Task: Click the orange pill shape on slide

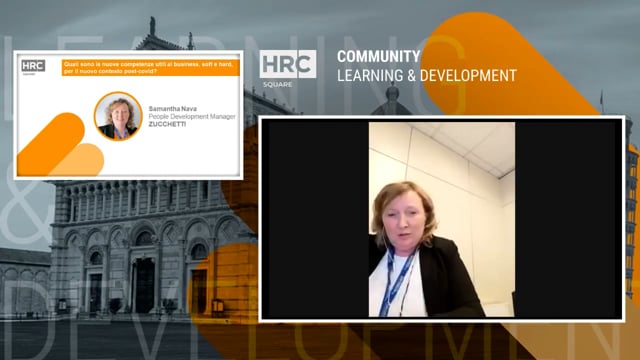Action: tap(51, 144)
